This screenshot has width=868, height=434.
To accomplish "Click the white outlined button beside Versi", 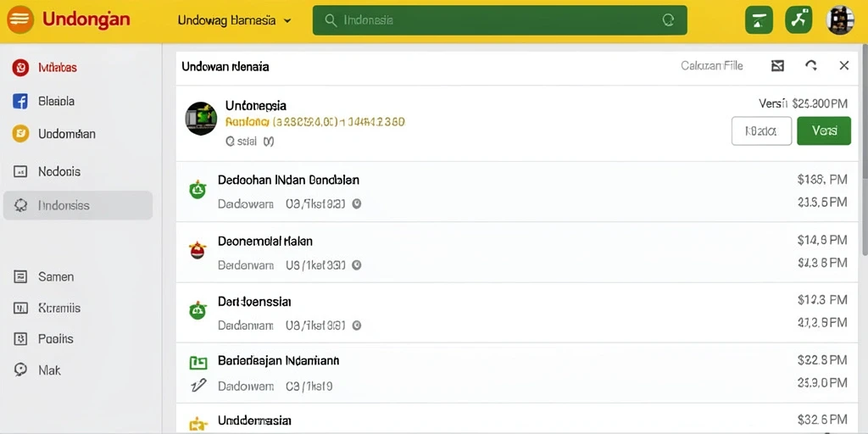I will pyautogui.click(x=761, y=131).
